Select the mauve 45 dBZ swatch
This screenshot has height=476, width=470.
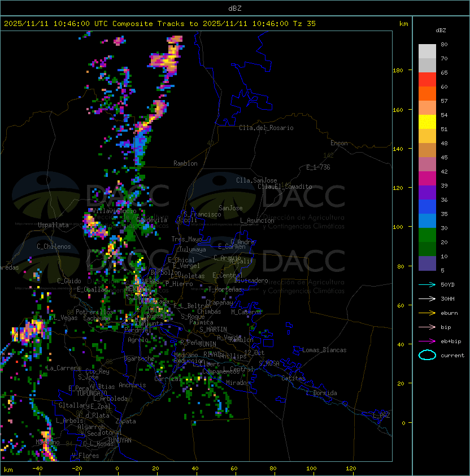coord(427,165)
